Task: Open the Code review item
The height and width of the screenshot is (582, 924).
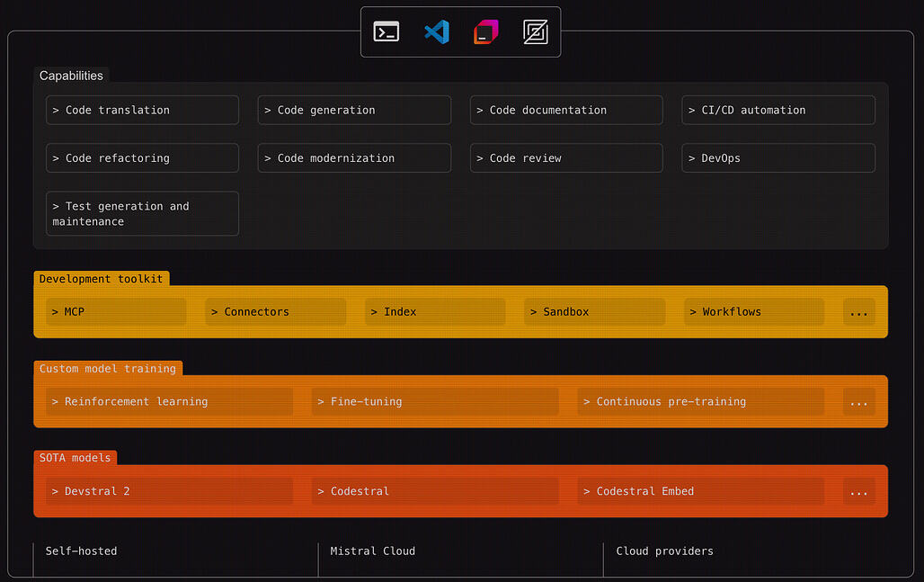Action: pyautogui.click(x=566, y=158)
